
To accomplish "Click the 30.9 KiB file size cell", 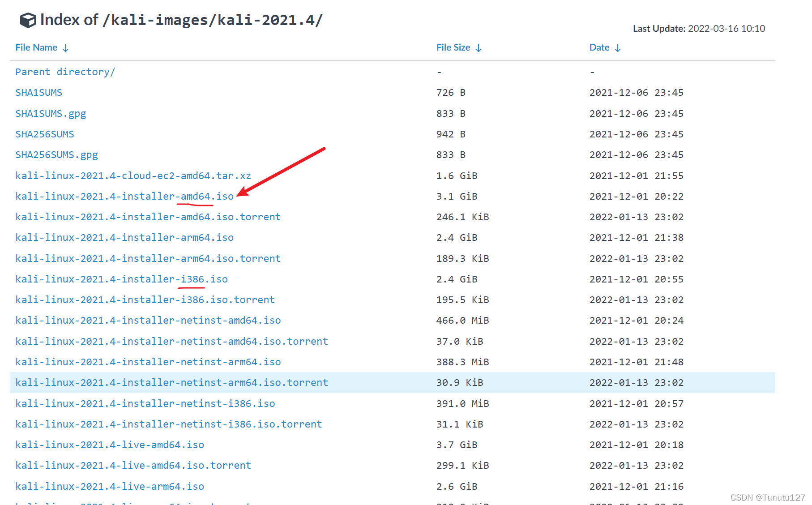I will [460, 383].
